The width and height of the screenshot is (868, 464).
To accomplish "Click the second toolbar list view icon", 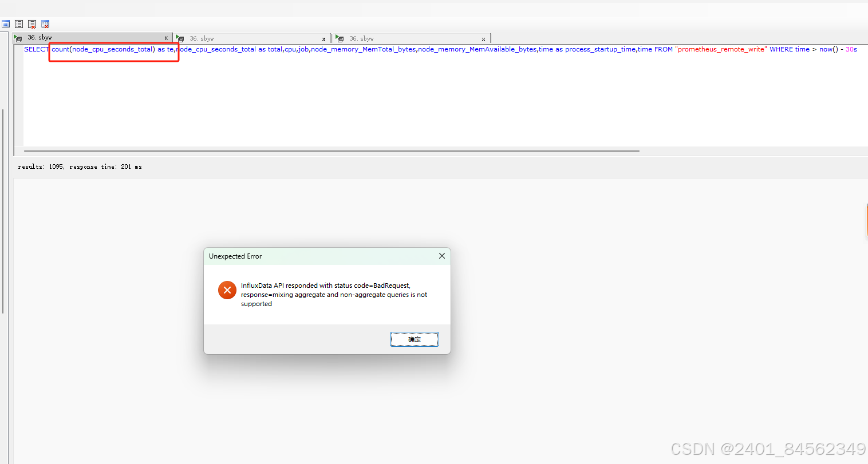I will pyautogui.click(x=19, y=24).
